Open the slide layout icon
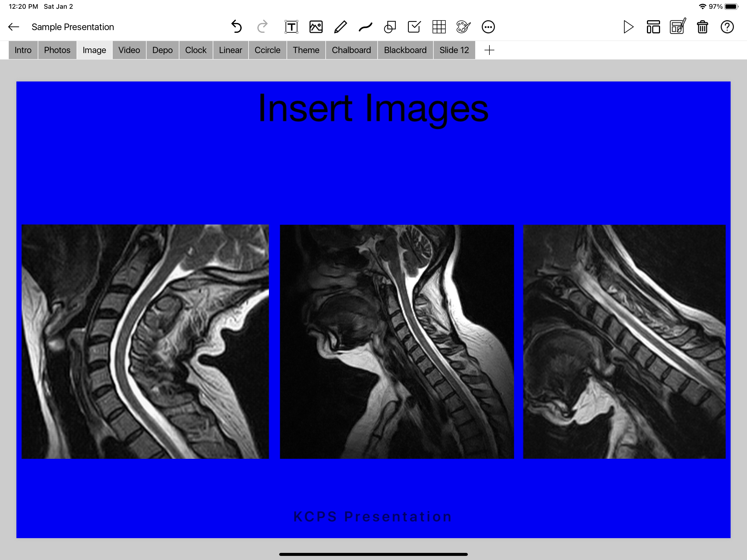Viewport: 747px width, 560px height. point(653,27)
